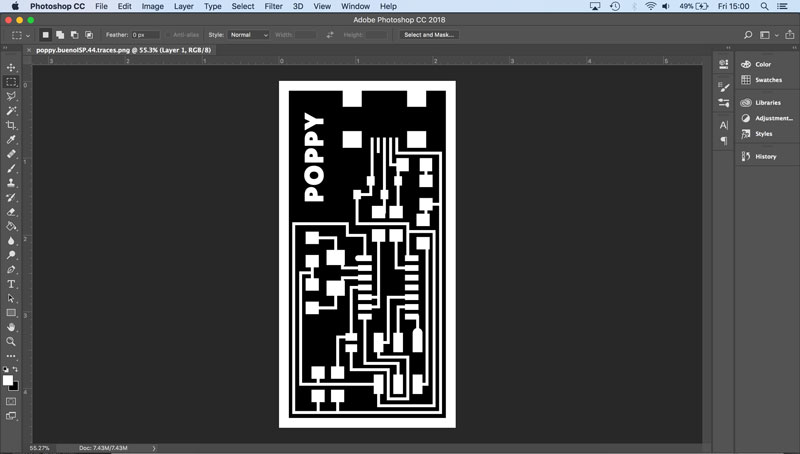Swap foreground and background colors
Viewport: 800px width, 454px height.
15,369
